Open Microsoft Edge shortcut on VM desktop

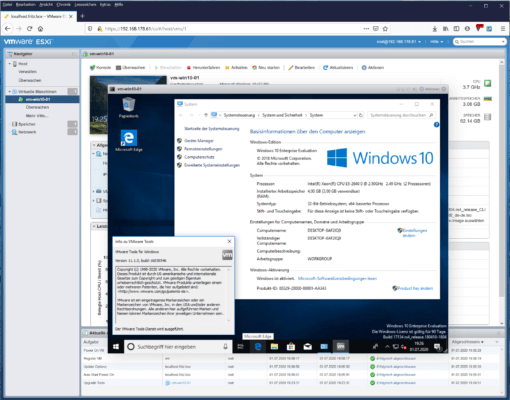click(129, 141)
